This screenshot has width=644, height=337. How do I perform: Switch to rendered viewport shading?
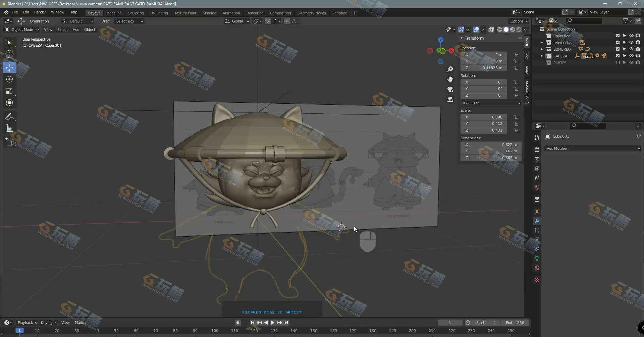tap(519, 30)
